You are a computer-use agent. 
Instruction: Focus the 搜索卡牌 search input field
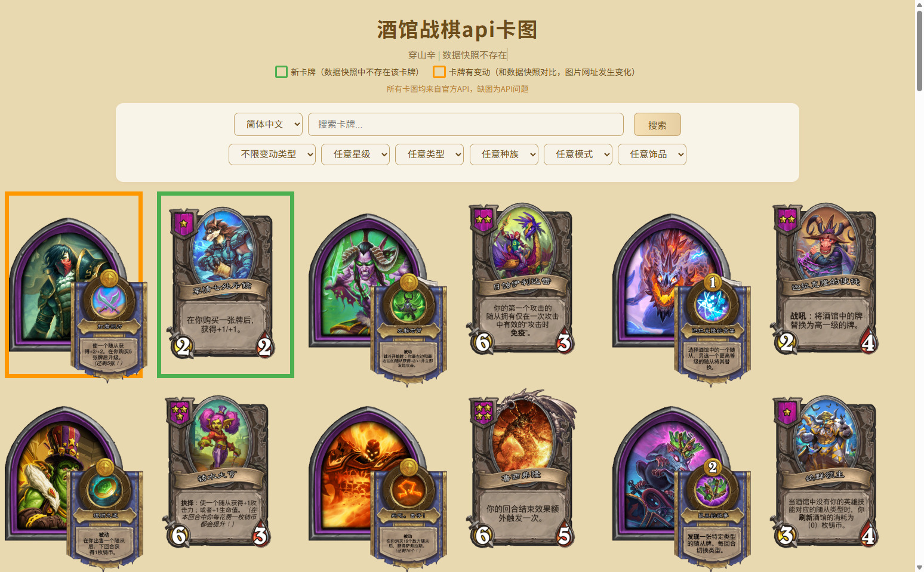click(x=466, y=124)
